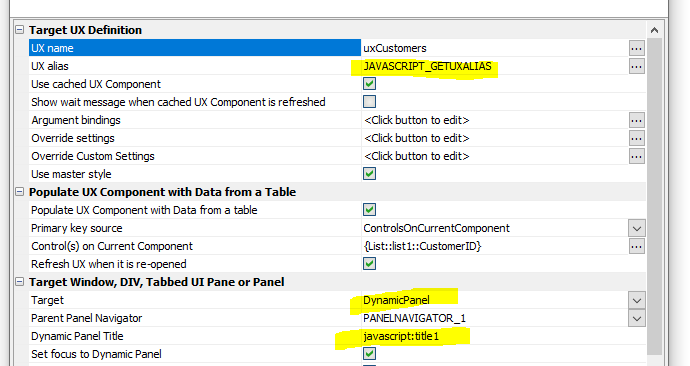690x366 pixels.
Task: Select the Control(s) on Current Component label
Action: click(112, 246)
